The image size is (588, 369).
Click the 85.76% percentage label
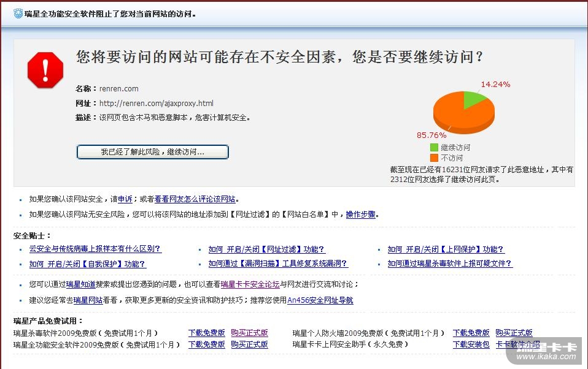coord(431,135)
